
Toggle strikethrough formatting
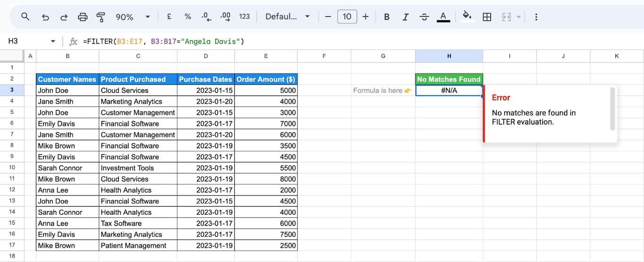(424, 16)
